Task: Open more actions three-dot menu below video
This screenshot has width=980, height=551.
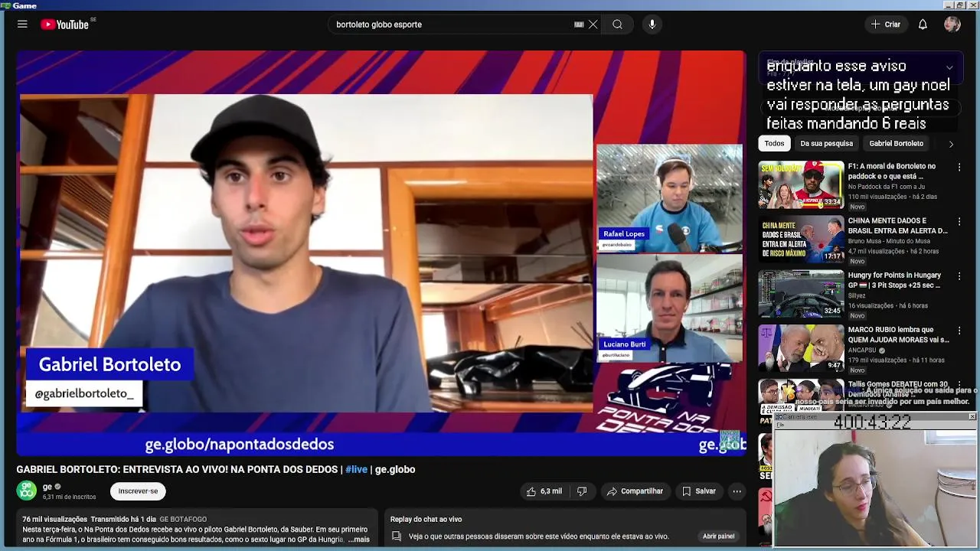Action: tap(737, 491)
